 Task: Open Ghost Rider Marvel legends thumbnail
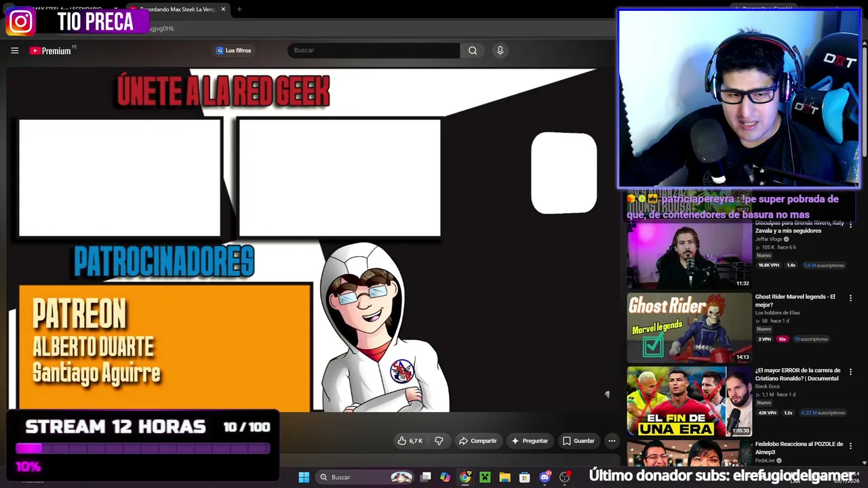690,328
